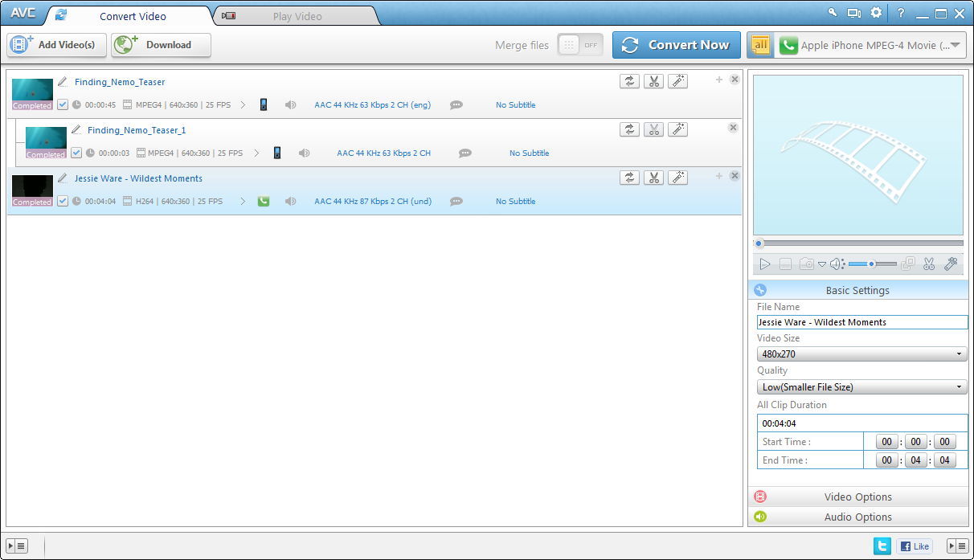974x560 pixels.
Task: Expand the Video Options section
Action: (857, 497)
